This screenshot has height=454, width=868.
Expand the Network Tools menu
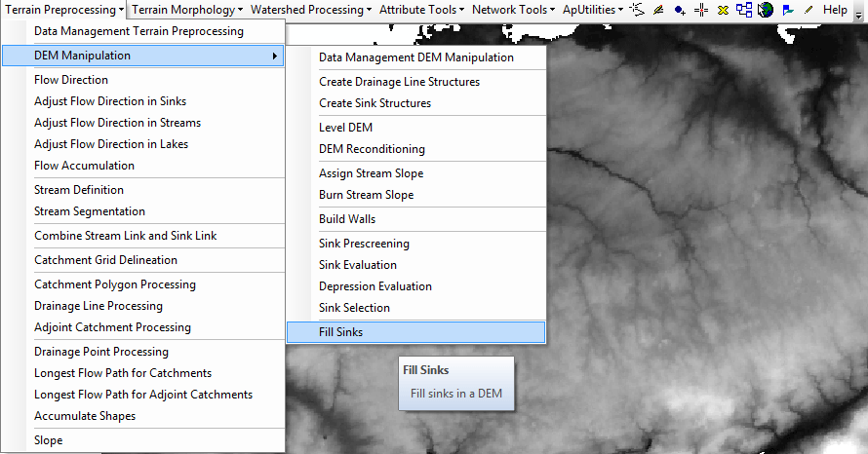pyautogui.click(x=513, y=10)
